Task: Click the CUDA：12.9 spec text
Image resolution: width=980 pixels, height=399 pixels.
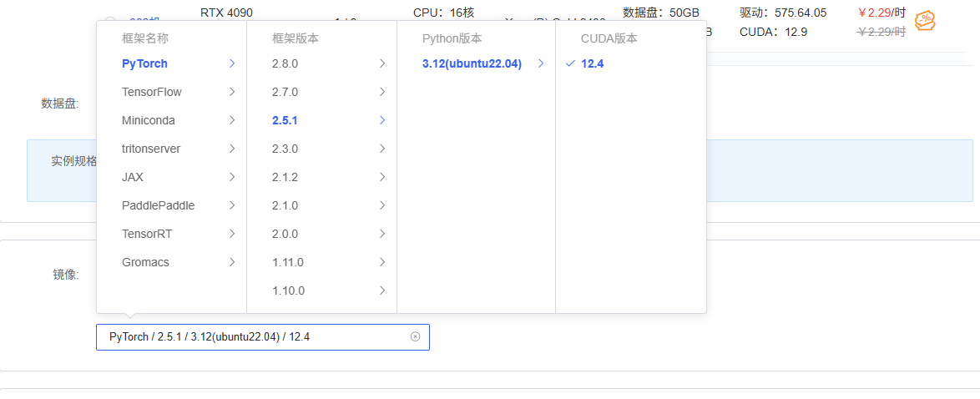Action: tap(773, 31)
